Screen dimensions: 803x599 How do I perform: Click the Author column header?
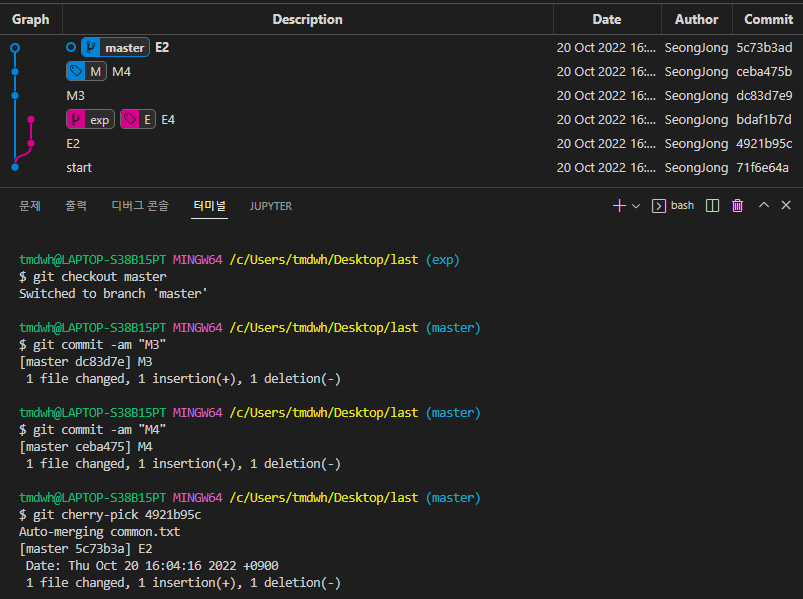(696, 19)
